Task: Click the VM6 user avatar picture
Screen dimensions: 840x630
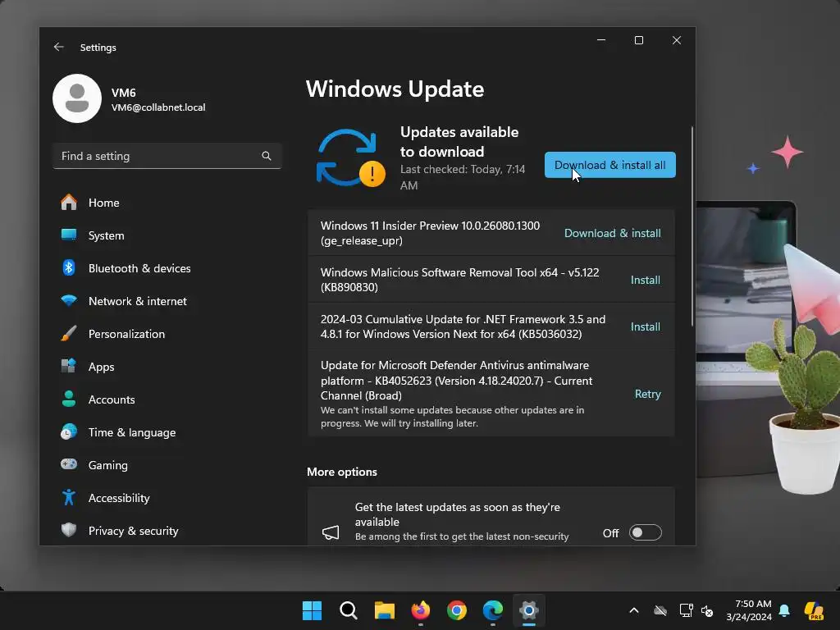Action: click(77, 98)
